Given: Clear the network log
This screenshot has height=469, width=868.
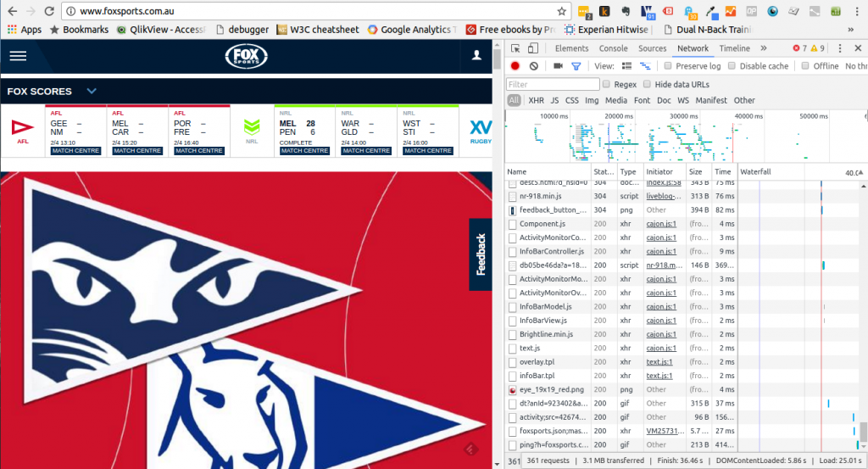Looking at the screenshot, I should point(534,66).
